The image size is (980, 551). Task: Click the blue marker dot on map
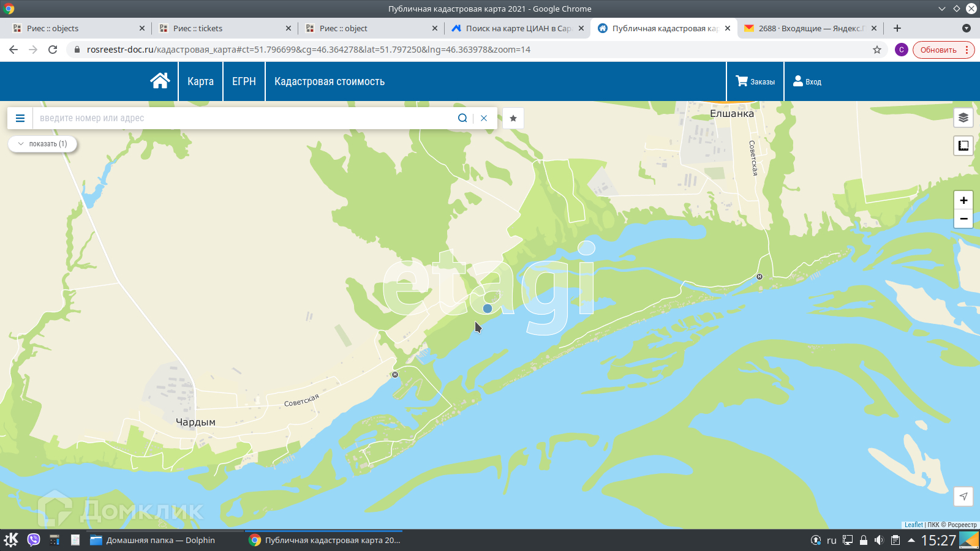(488, 309)
